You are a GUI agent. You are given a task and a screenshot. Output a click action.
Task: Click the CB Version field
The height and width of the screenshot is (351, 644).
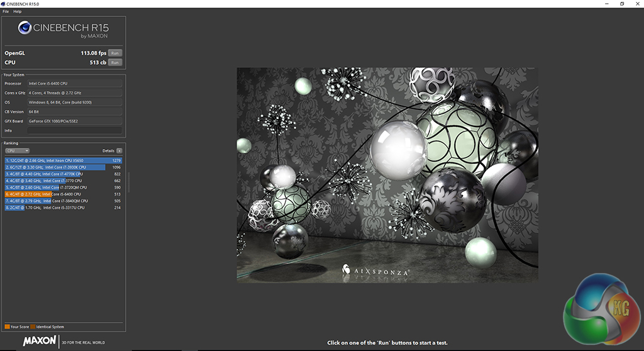(x=75, y=112)
